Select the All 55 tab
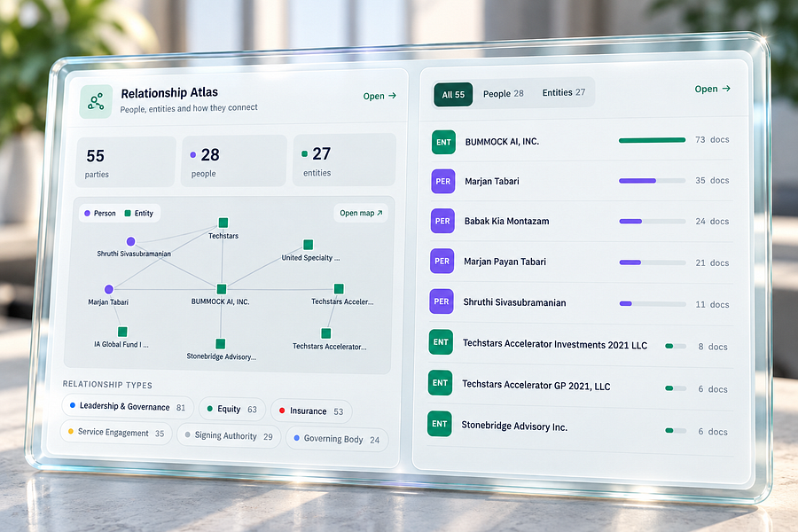Viewport: 798px width, 532px height. [453, 95]
